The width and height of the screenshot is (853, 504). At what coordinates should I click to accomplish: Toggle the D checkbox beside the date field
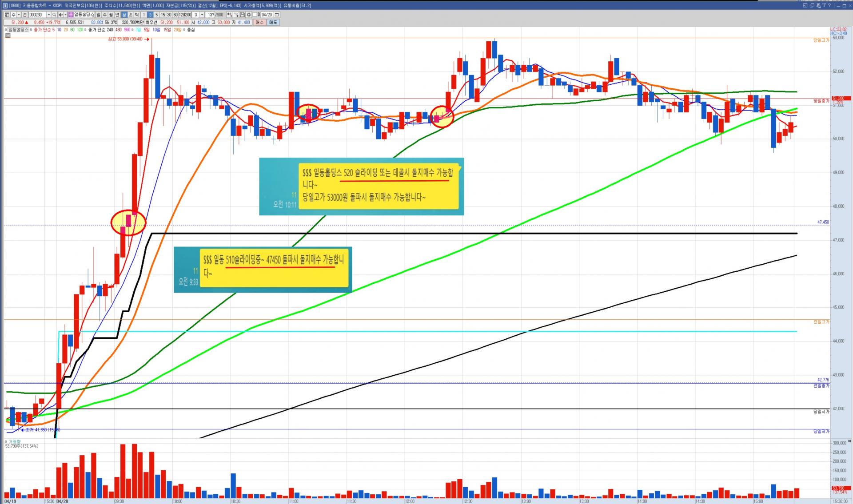click(x=255, y=15)
